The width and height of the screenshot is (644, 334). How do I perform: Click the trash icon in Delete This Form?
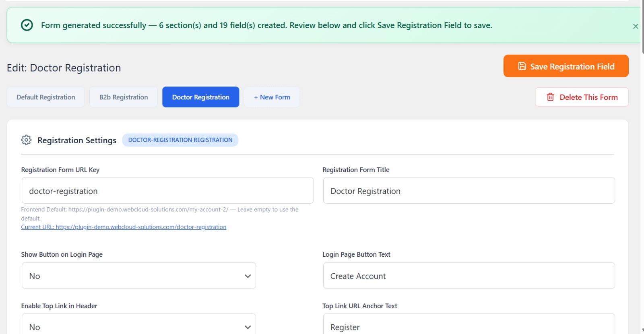click(550, 97)
